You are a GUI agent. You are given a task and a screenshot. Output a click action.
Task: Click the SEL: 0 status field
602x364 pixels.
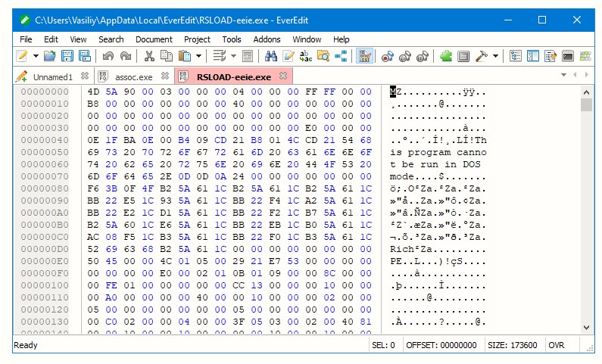(x=383, y=345)
